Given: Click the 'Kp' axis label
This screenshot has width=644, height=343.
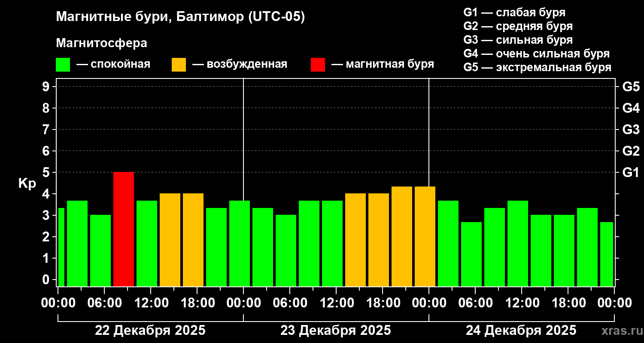Looking at the screenshot, I should click(x=27, y=184).
